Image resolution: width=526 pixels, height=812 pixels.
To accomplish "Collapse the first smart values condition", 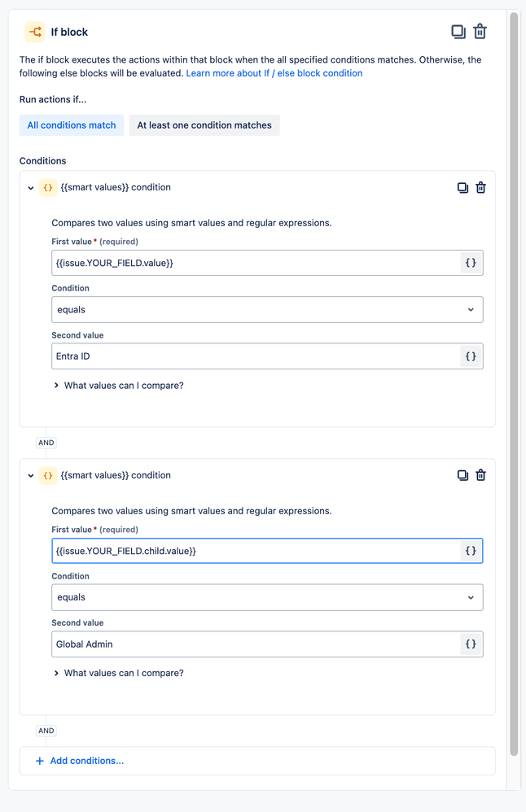I will [31, 188].
